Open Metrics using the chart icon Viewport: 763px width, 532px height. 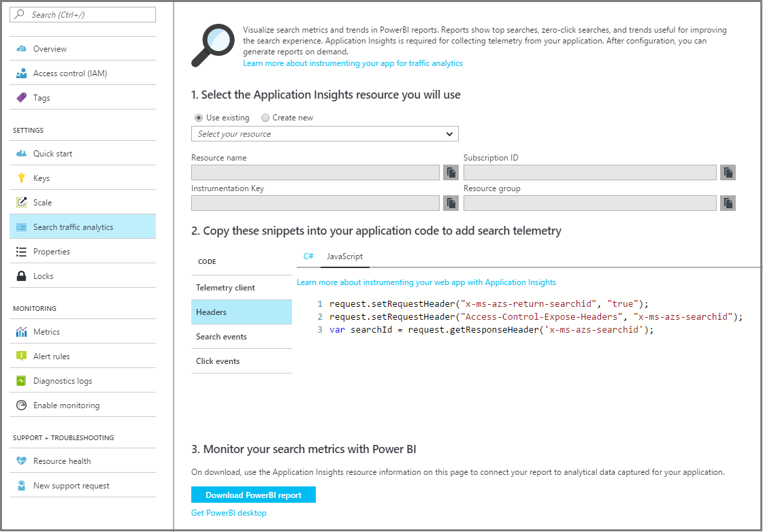pos(21,332)
